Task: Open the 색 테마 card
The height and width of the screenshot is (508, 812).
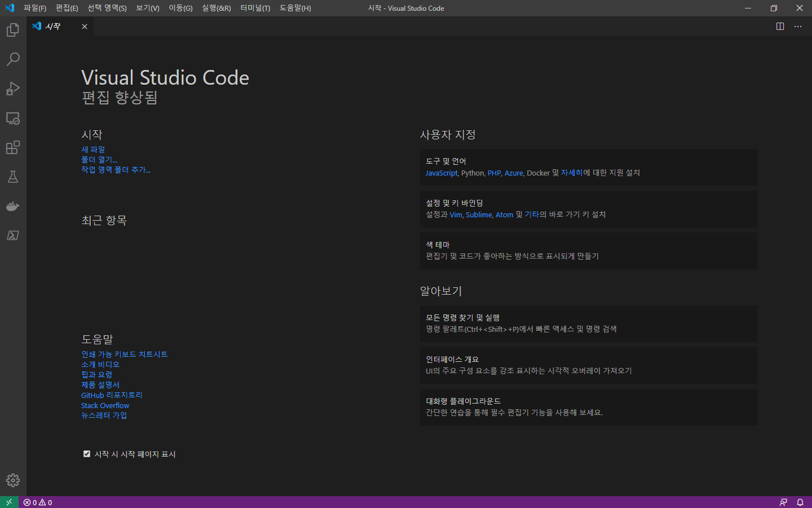Action: [589, 251]
